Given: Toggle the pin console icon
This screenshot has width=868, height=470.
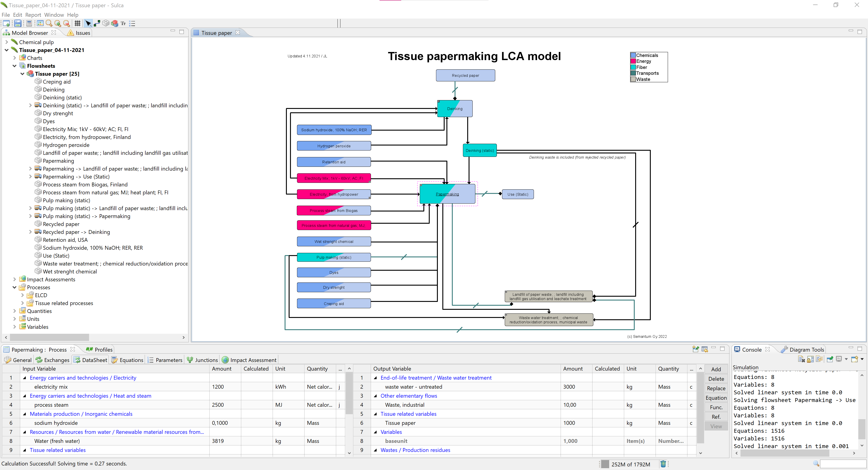Looking at the screenshot, I should [830, 359].
